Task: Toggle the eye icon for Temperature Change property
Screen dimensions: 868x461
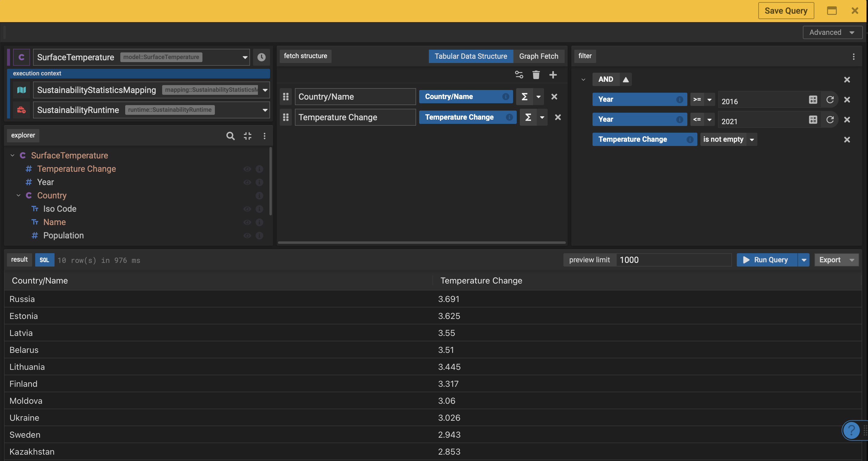Action: pyautogui.click(x=247, y=169)
